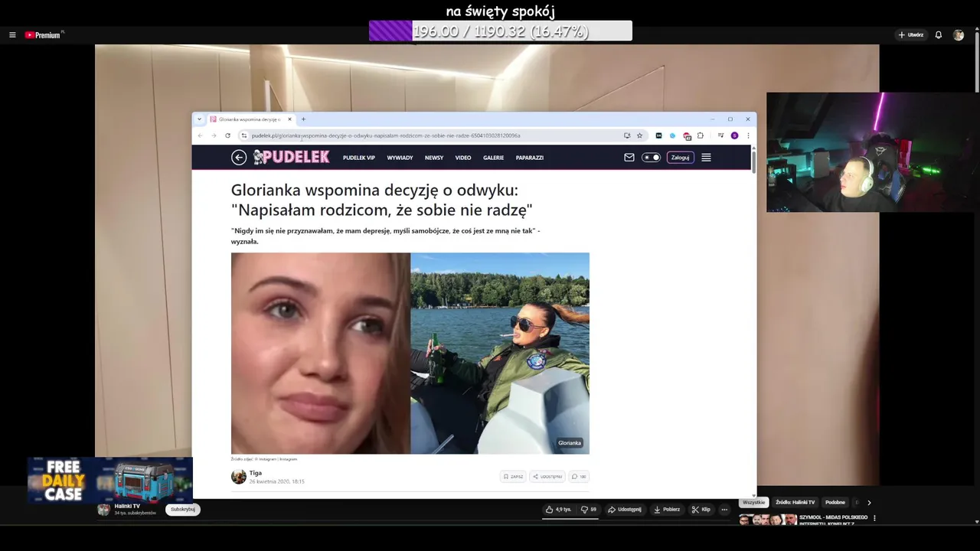Open YouTube notifications bell
The image size is (980, 551).
tap(938, 35)
